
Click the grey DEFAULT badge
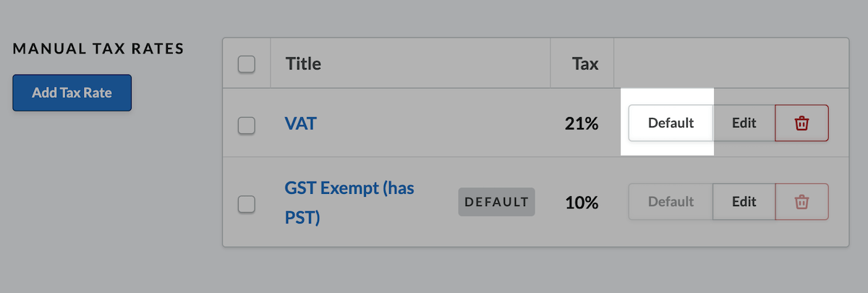coord(496,202)
